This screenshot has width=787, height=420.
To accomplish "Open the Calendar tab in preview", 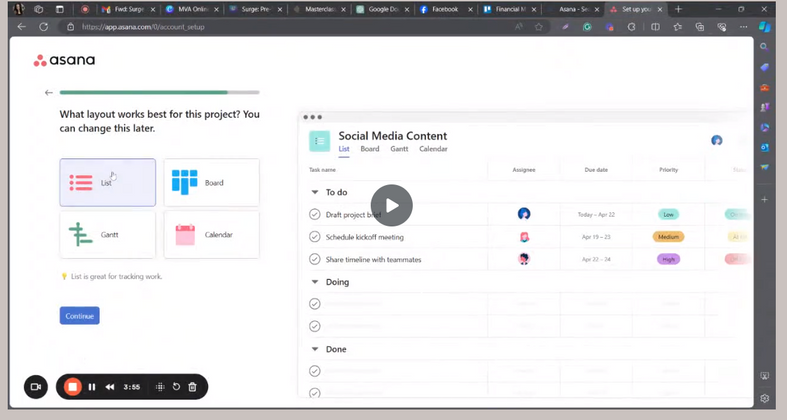I will [433, 149].
